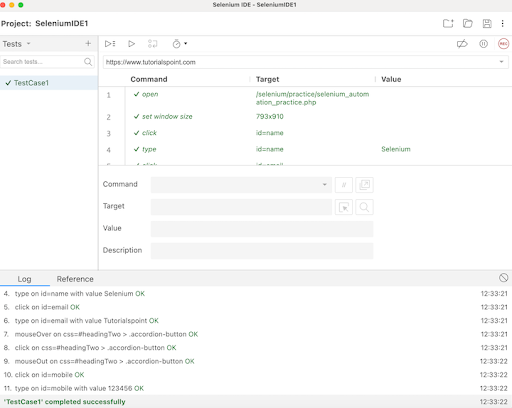Disable breakpoints icon

click(x=462, y=44)
